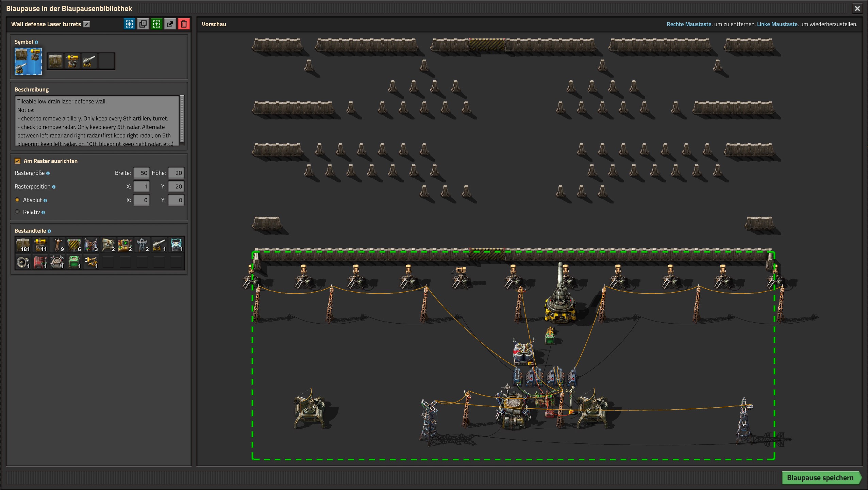Click the Rasterposition Y field showing 20
868x490 pixels.
coord(176,186)
